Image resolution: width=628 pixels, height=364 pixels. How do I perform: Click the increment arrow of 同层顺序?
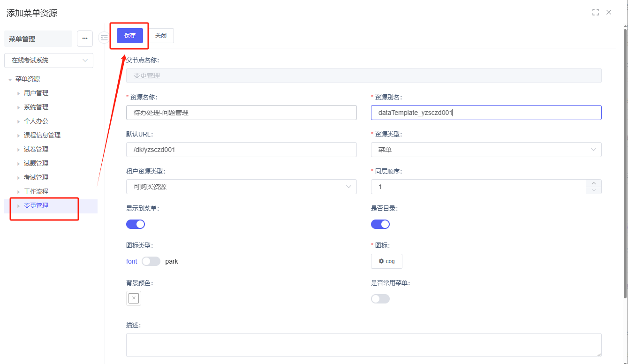594,183
